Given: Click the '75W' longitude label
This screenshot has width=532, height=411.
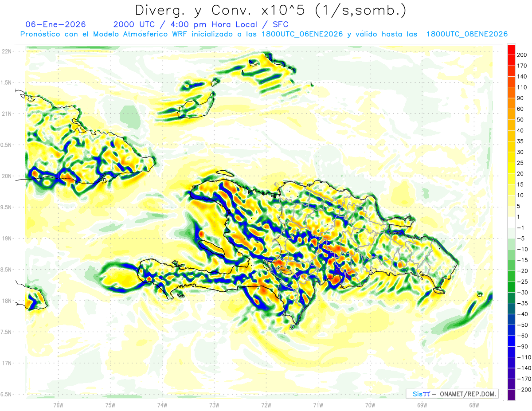Looking at the screenshot, I should (x=110, y=405).
